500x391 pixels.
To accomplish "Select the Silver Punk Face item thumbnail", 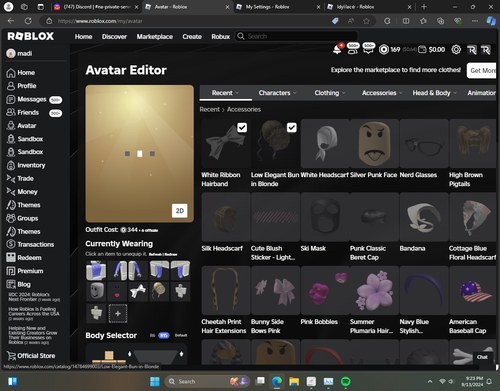I will pos(375,143).
